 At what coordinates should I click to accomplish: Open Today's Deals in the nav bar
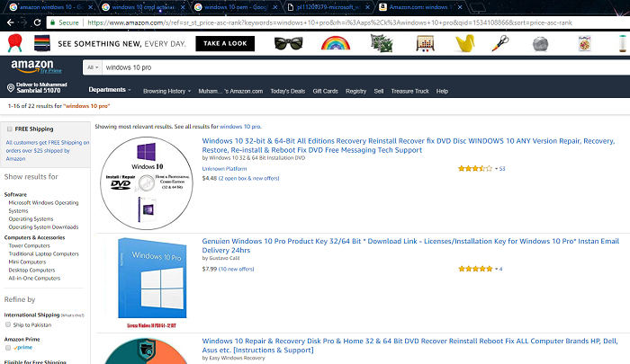point(288,91)
